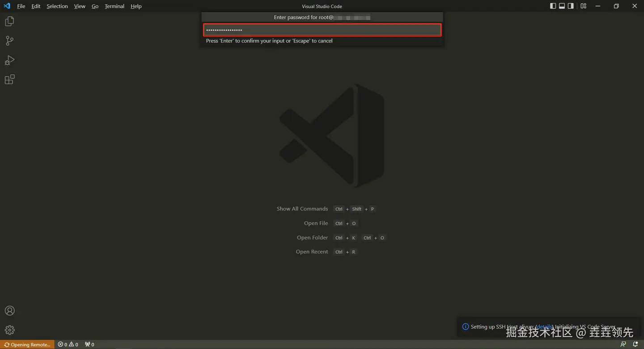644x349 pixels.
Task: Open the Go menu
Action: pyautogui.click(x=95, y=6)
